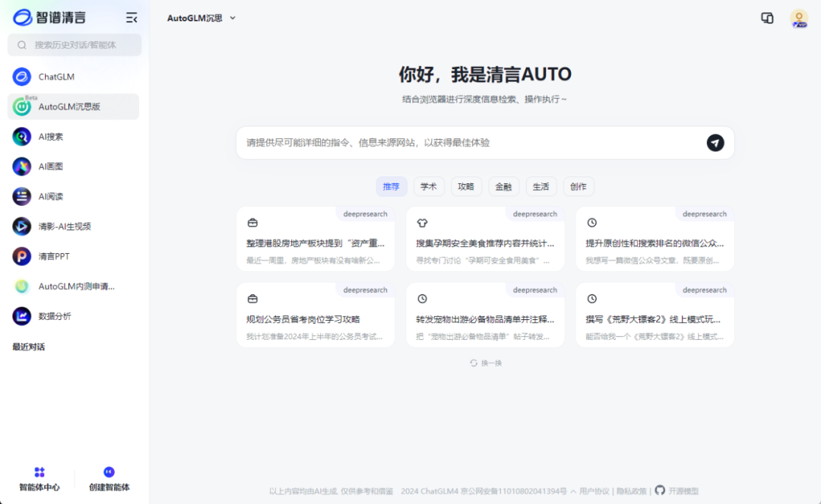The height and width of the screenshot is (504, 821).
Task: Focus the 搜索历史对话/智能体 search field
Action: [74, 45]
